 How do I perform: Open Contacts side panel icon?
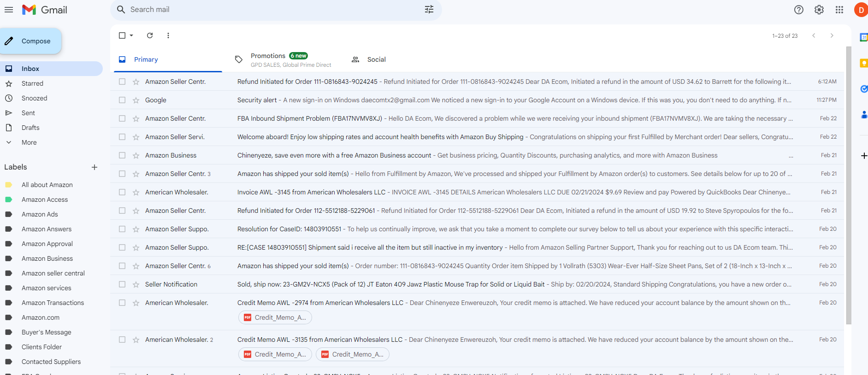pos(864,115)
